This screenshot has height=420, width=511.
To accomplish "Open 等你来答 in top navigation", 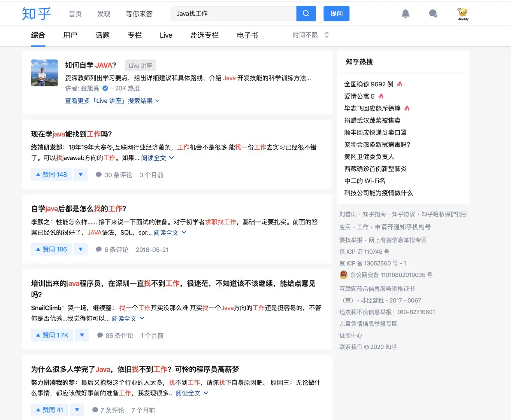I will tap(139, 14).
